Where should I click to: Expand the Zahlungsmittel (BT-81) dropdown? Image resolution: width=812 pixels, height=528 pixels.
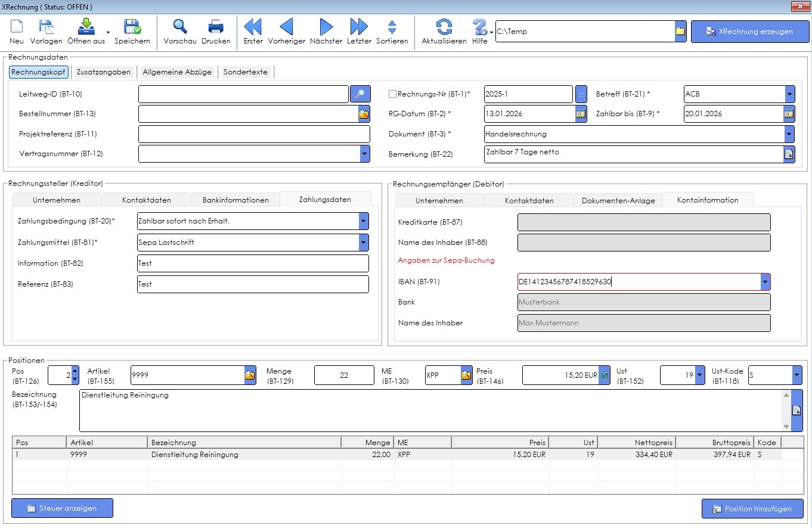[x=364, y=243]
